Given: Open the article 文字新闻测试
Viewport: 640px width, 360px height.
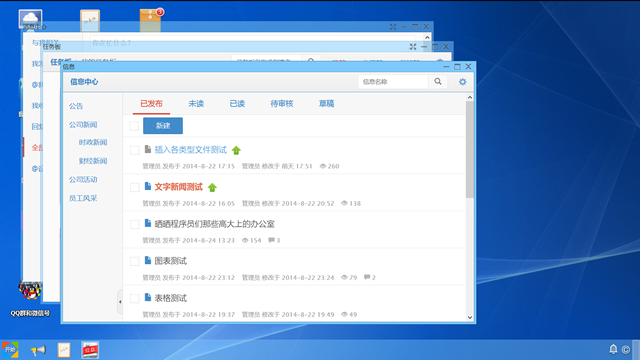Looking at the screenshot, I should [x=178, y=187].
